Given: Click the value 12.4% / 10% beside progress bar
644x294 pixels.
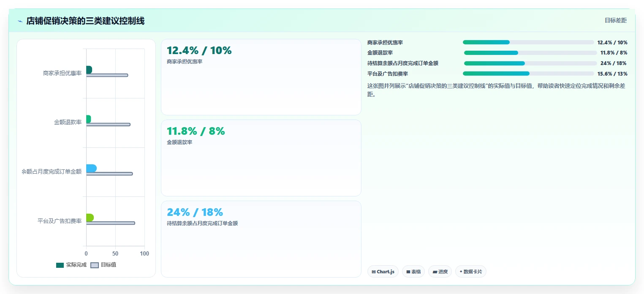Looking at the screenshot, I should (612, 43).
